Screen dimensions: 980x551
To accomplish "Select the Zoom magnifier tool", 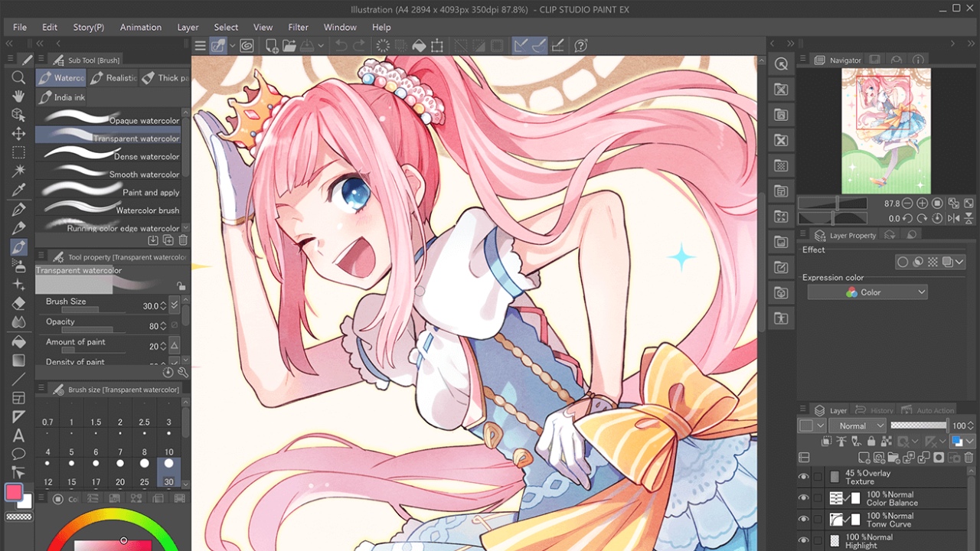I will pyautogui.click(x=19, y=77).
